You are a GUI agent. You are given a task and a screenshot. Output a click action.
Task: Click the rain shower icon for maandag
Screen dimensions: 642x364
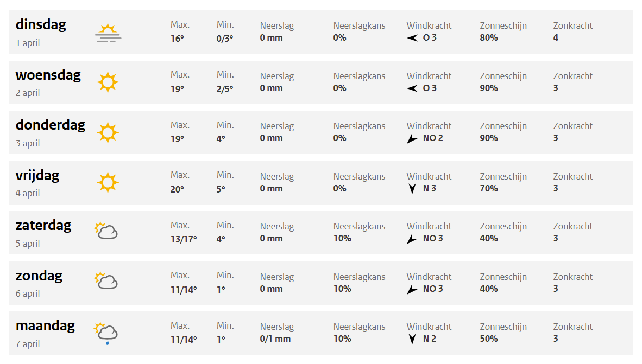(x=106, y=333)
